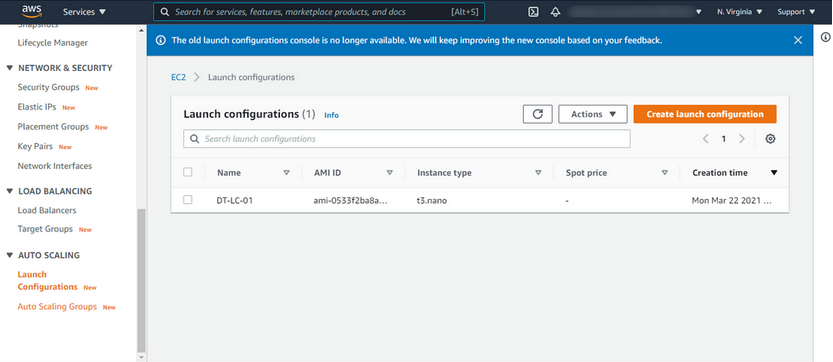Open the Info link beside heading
The image size is (833, 362).
(332, 115)
